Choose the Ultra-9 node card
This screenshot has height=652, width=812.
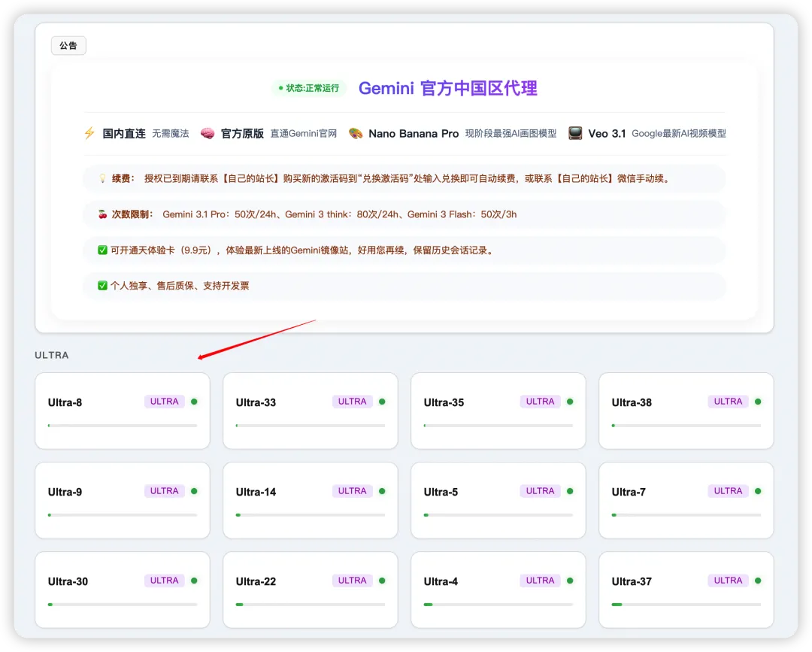pos(123,500)
